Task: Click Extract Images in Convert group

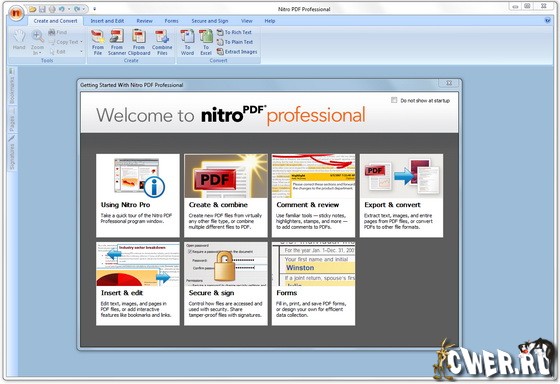Action: [x=237, y=52]
